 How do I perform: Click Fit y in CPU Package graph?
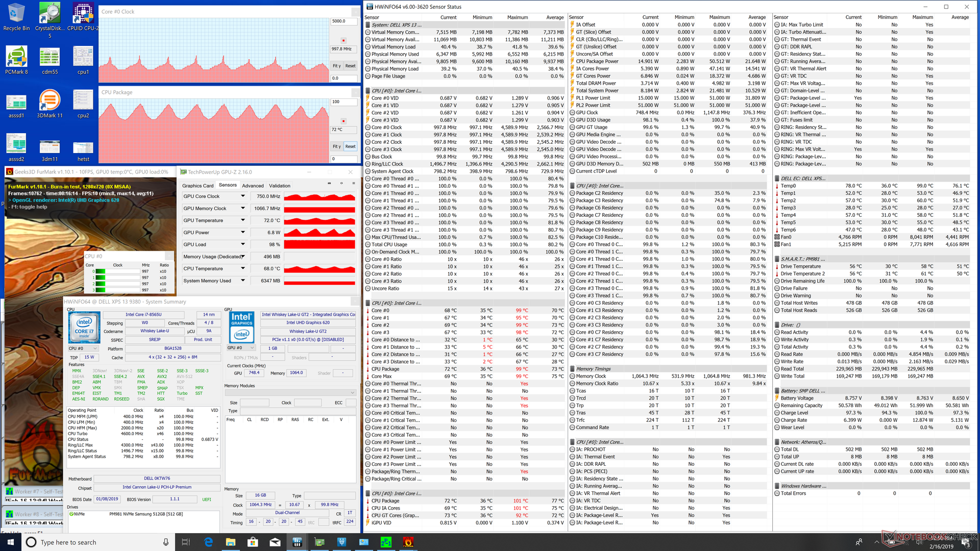[x=337, y=146]
